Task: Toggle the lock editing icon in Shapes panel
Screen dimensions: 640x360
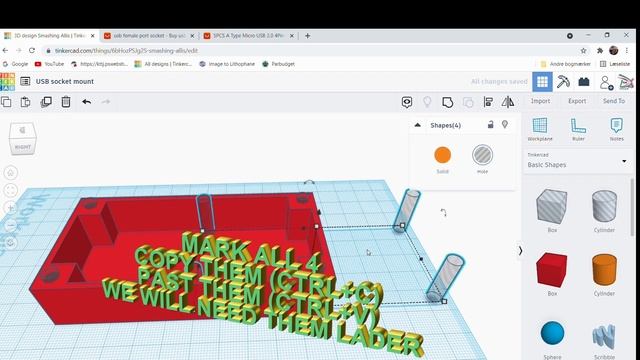Action: coord(490,124)
